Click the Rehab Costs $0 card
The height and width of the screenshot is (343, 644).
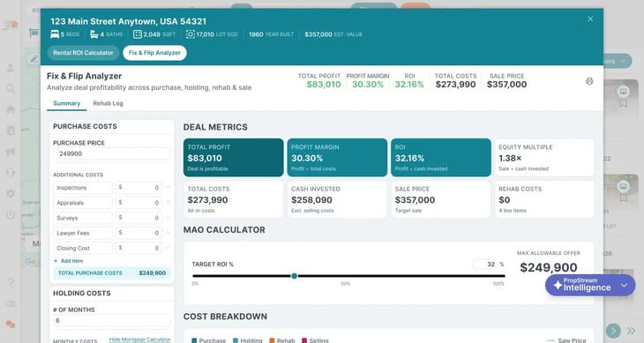point(544,199)
